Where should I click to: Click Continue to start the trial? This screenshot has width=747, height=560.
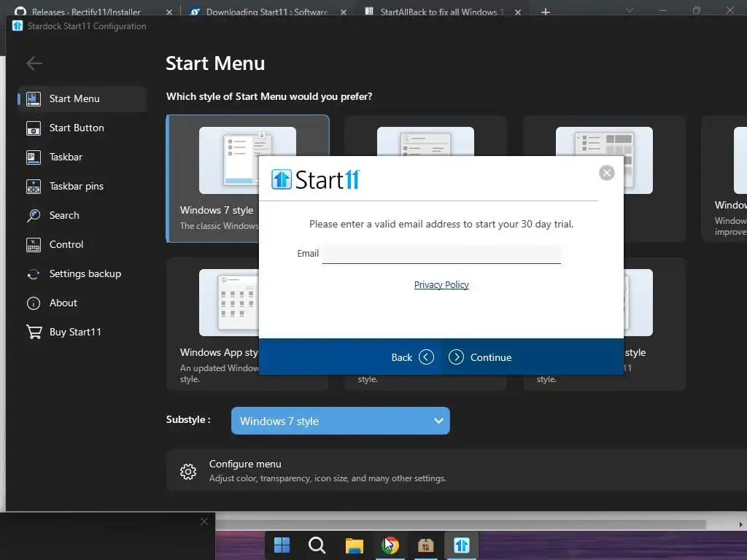[480, 357]
